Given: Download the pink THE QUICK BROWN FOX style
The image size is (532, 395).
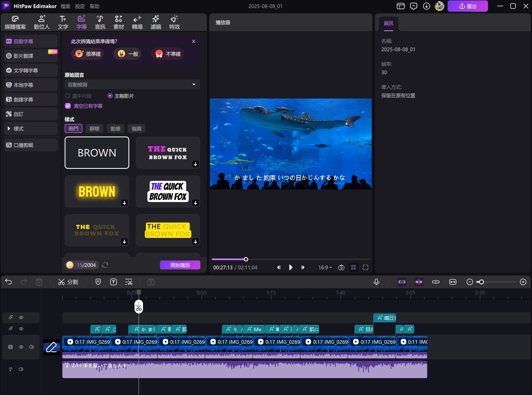Looking at the screenshot, I should [x=196, y=164].
